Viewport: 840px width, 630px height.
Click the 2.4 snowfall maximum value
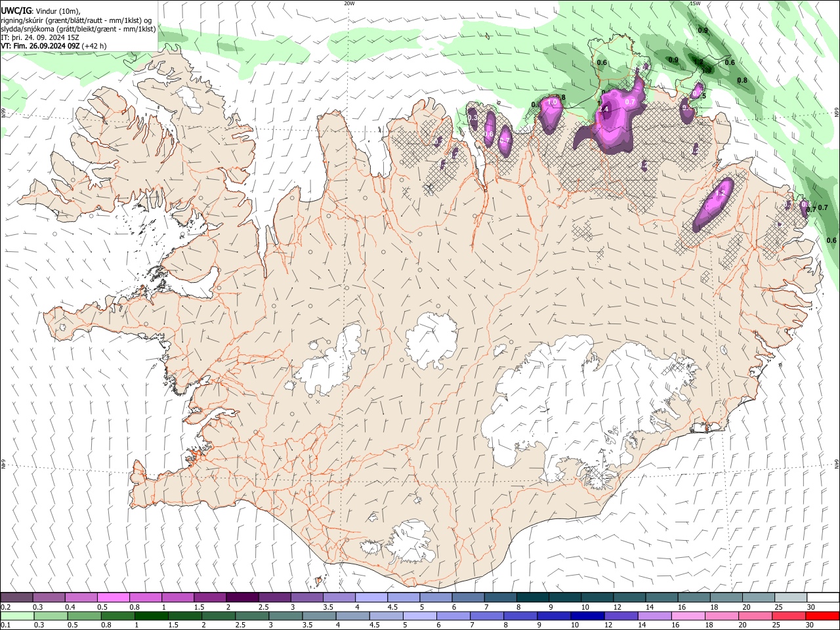coord(604,110)
